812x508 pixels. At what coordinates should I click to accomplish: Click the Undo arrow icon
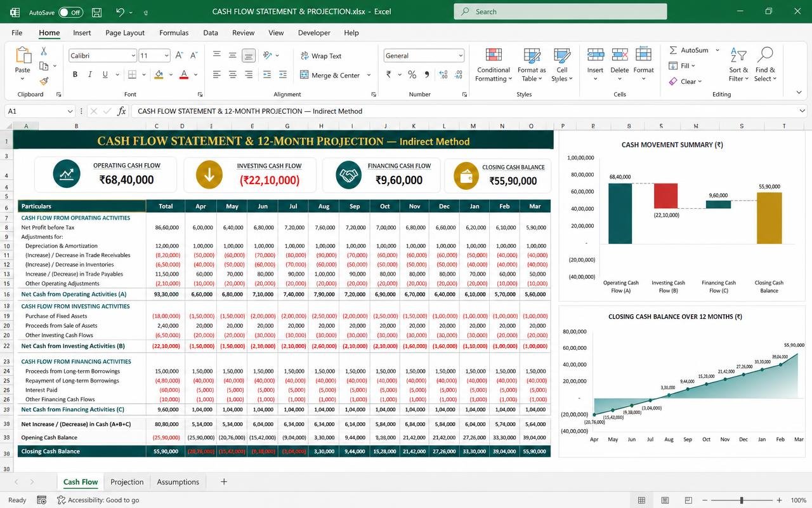coord(120,12)
